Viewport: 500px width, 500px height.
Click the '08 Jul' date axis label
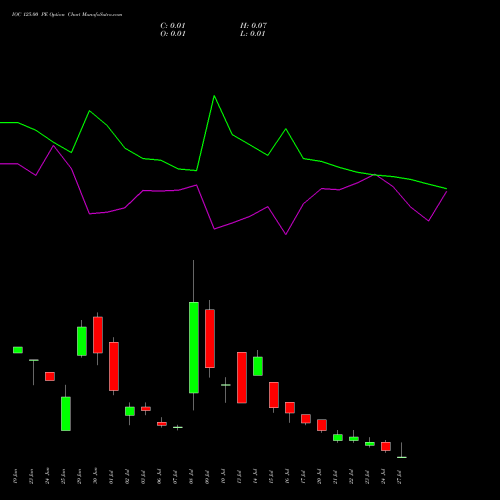click(x=191, y=476)
